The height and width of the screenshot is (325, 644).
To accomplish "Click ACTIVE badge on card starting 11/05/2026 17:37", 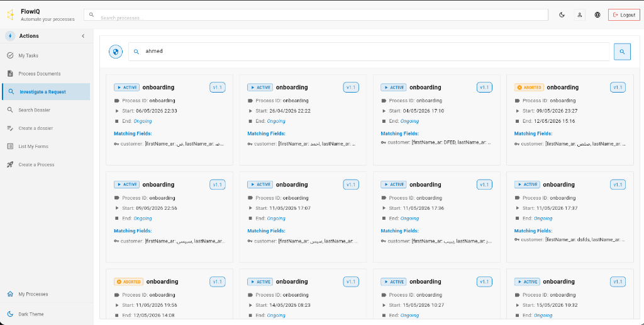I will (x=527, y=185).
